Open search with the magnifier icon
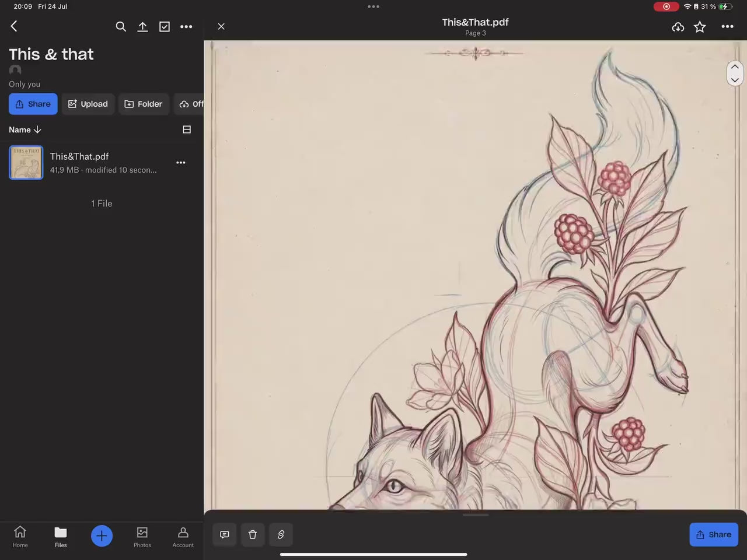The height and width of the screenshot is (560, 747). tap(121, 27)
